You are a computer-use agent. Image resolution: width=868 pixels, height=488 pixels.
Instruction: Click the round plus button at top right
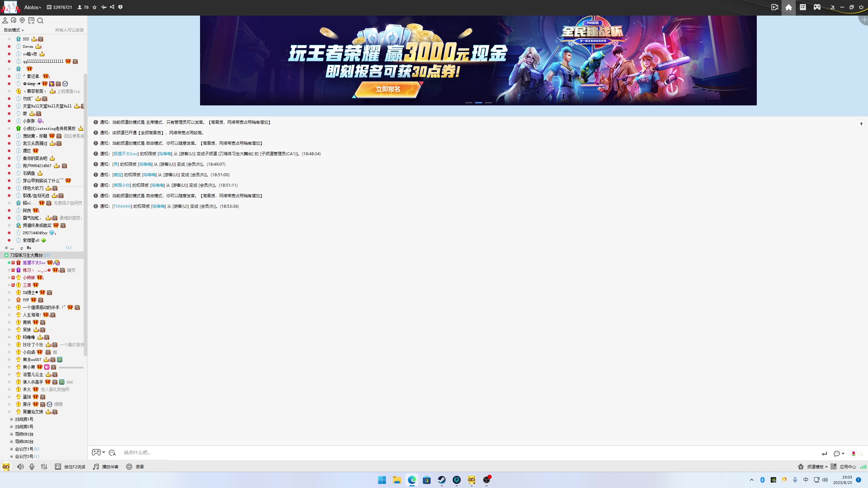[x=864, y=20]
